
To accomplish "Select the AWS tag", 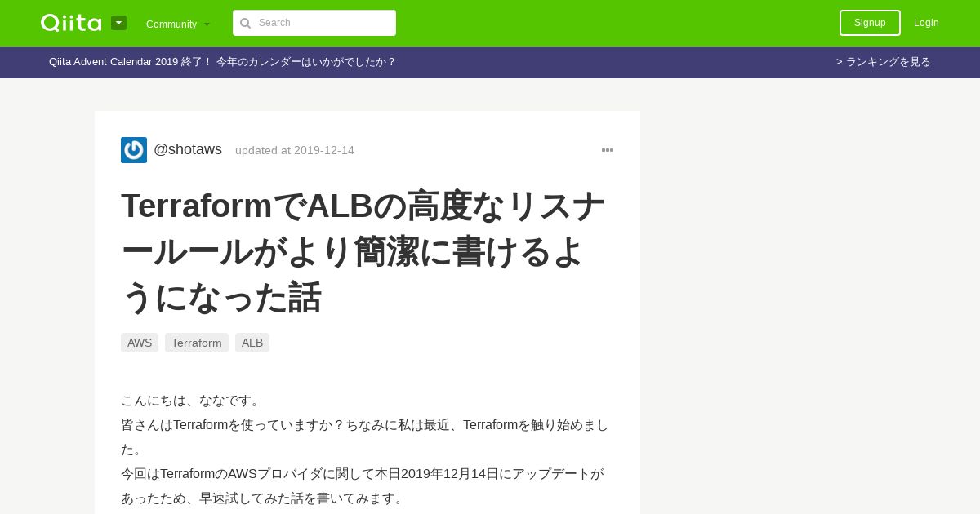I will (x=140, y=343).
